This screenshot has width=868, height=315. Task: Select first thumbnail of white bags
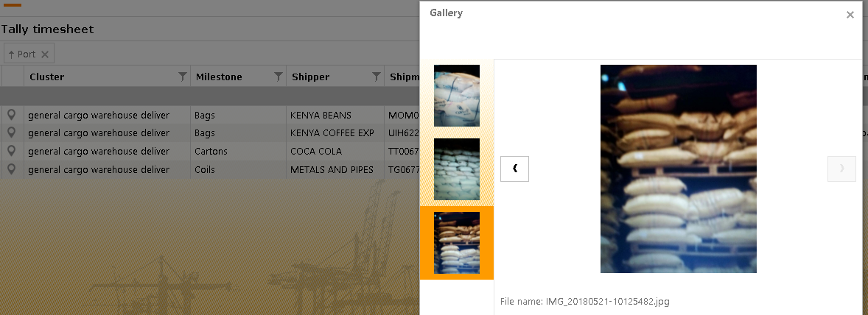pos(457,96)
